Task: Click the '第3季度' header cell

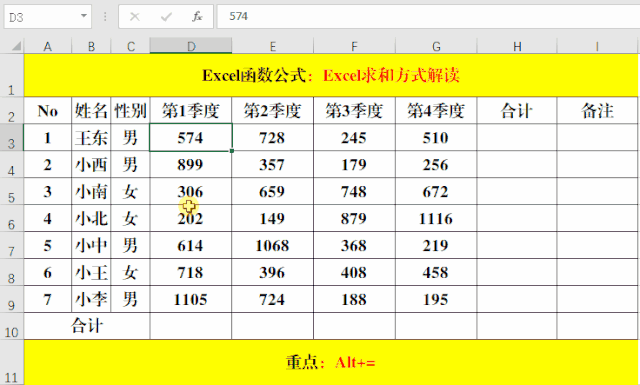Action: pyautogui.click(x=354, y=111)
